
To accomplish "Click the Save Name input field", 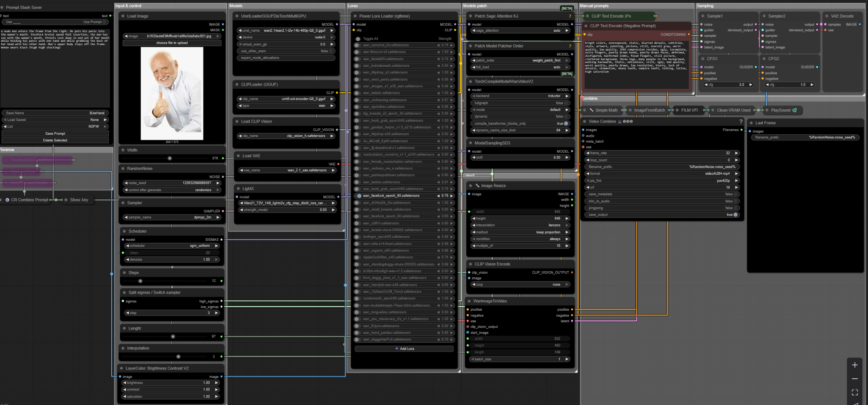I will coord(55,113).
